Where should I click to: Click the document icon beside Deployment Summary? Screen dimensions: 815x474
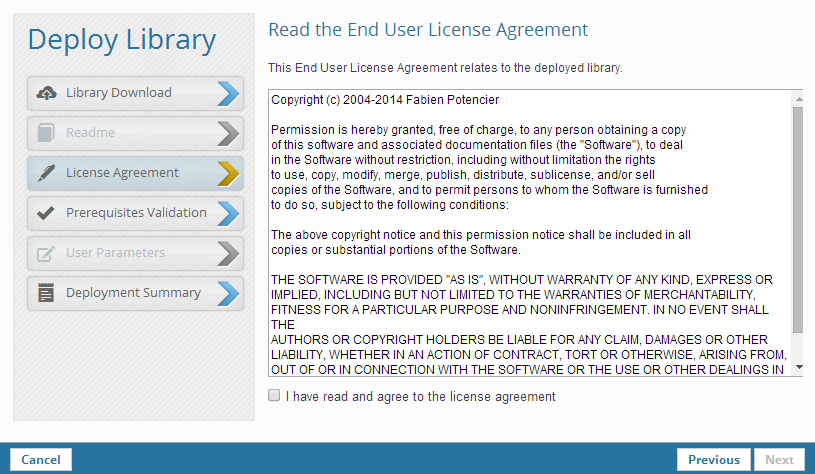[x=46, y=293]
